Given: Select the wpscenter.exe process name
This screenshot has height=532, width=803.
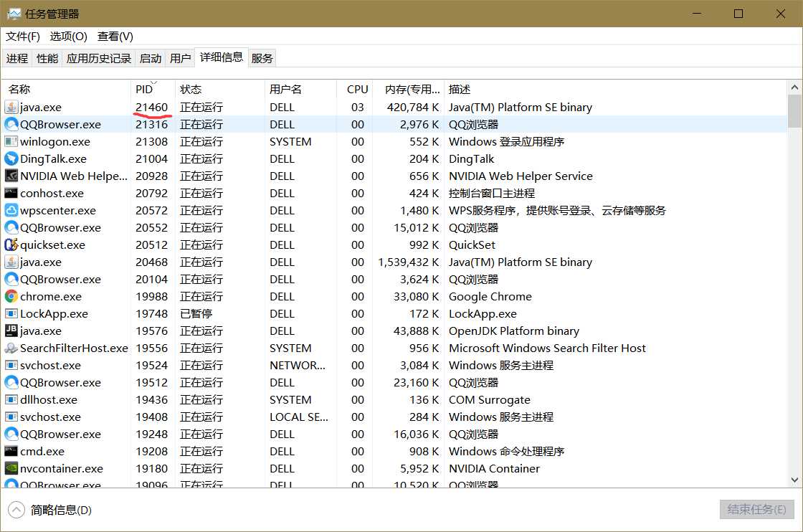Looking at the screenshot, I should [x=58, y=211].
